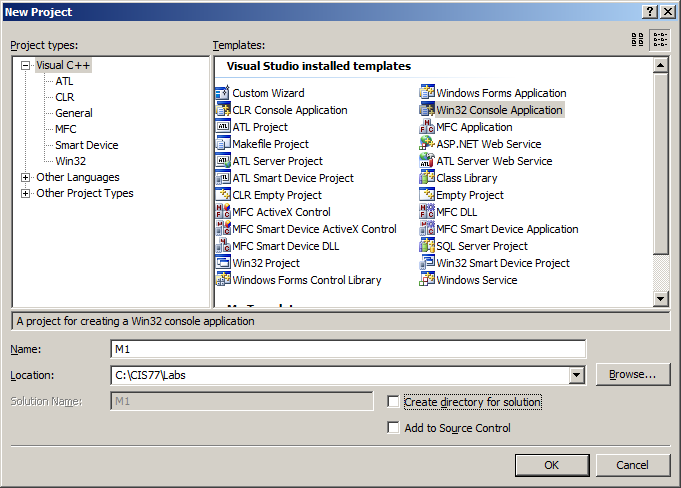This screenshot has width=681, height=488.
Task: Browse for a project location
Action: [633, 374]
